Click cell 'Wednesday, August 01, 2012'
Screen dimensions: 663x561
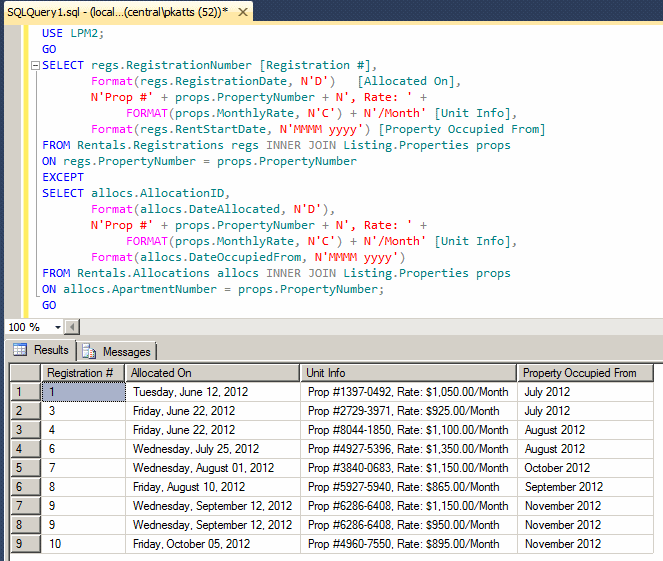pyautogui.click(x=213, y=468)
